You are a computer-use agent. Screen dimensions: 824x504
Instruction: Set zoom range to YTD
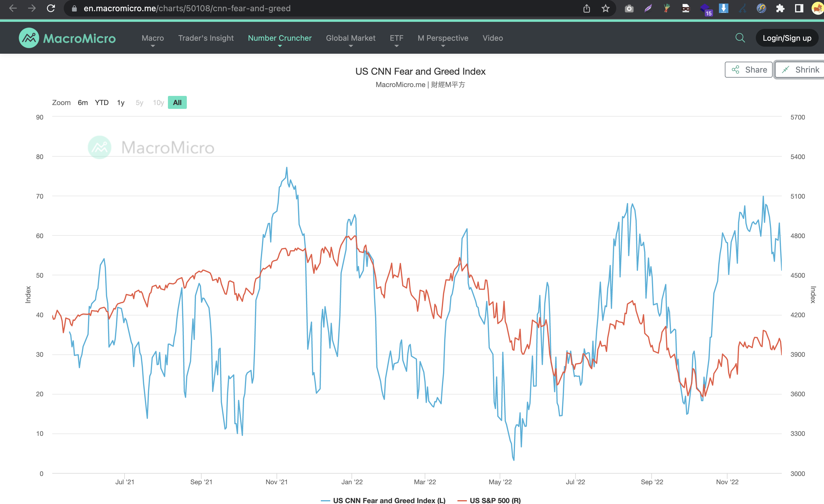[x=102, y=103]
